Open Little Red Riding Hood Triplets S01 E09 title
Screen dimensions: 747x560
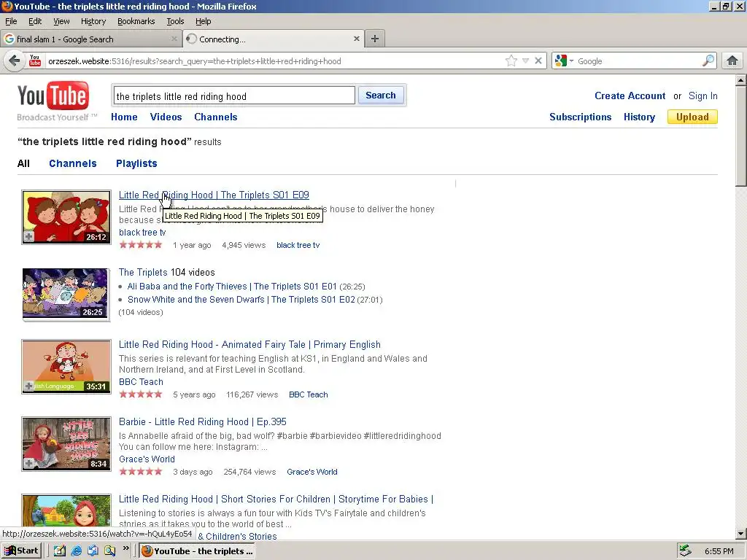coord(214,195)
